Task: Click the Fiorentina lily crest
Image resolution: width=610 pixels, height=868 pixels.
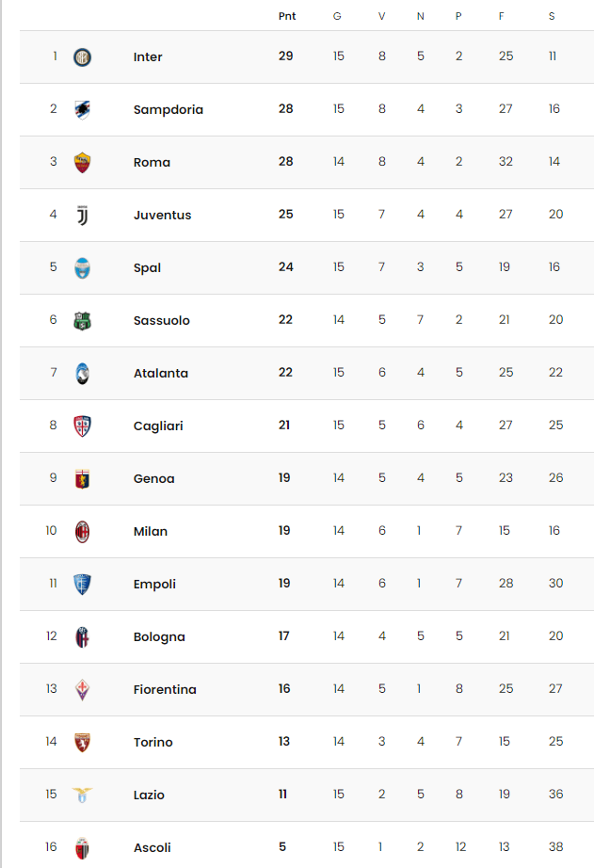Action: [x=82, y=690]
